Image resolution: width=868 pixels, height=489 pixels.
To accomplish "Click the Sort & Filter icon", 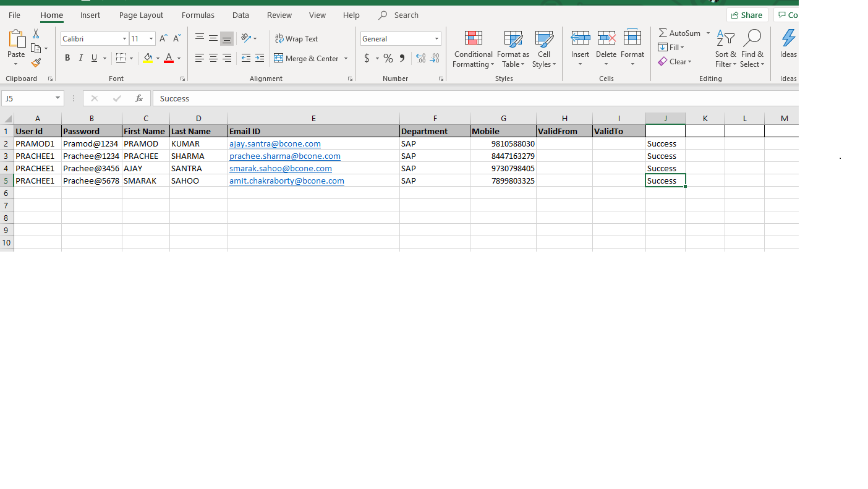I will 725,49.
